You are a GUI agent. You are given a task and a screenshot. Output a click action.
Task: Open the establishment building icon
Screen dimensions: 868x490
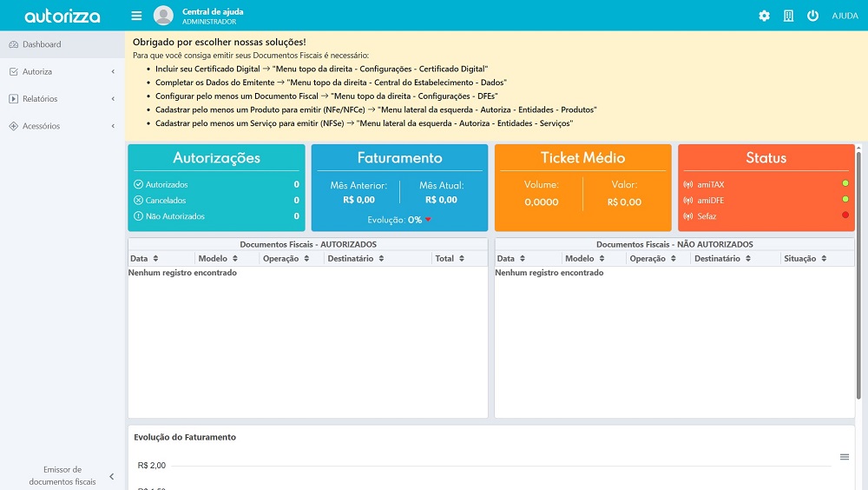pos(788,16)
